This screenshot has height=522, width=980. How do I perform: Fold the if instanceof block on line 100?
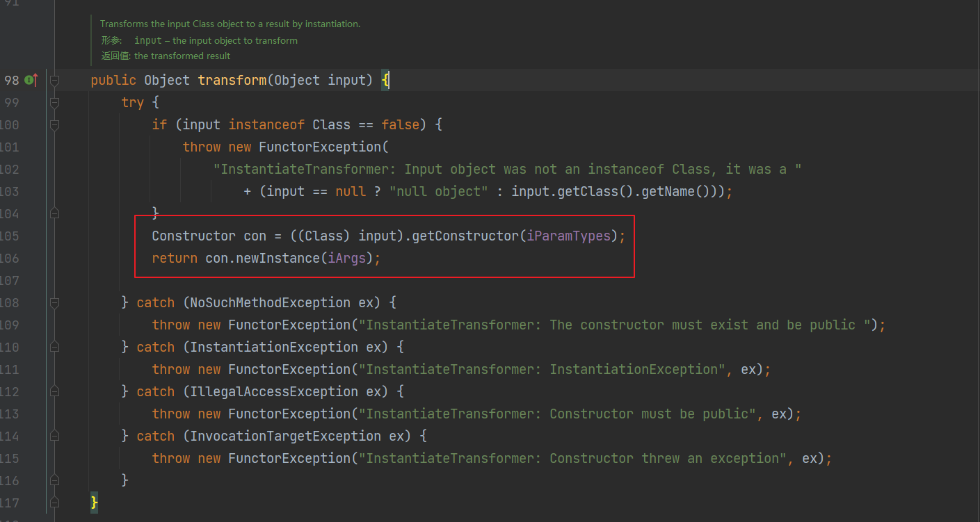(x=54, y=125)
